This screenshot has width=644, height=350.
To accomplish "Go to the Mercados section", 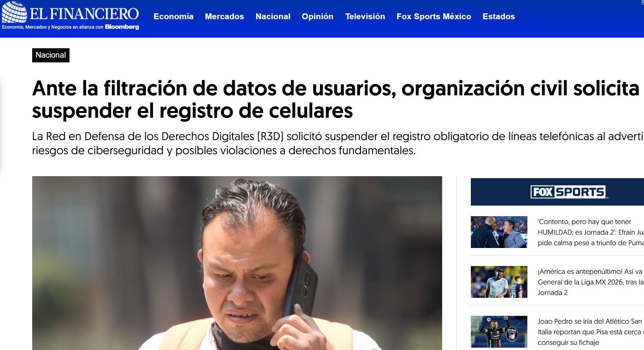I will [224, 16].
